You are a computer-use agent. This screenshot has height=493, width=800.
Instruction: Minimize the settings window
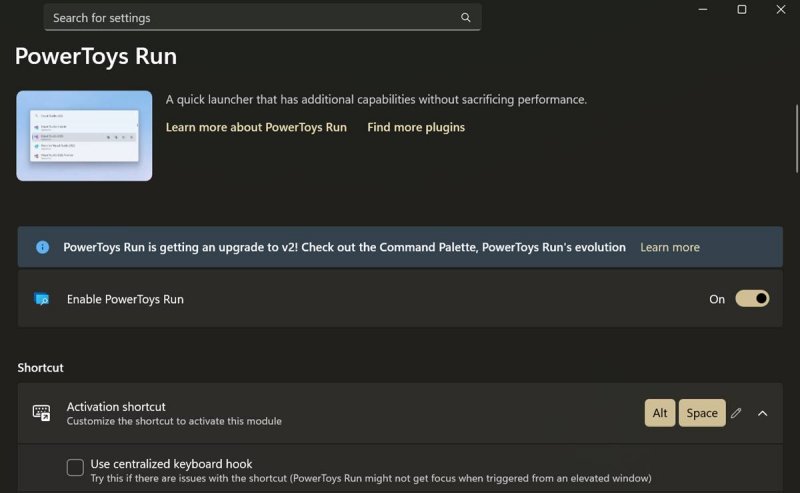coord(703,9)
